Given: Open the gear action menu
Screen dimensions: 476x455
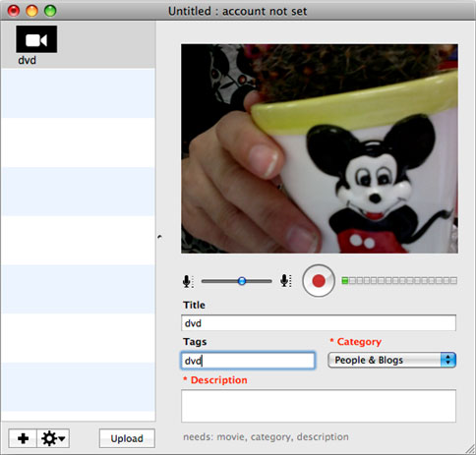Looking at the screenshot, I should click(x=53, y=438).
